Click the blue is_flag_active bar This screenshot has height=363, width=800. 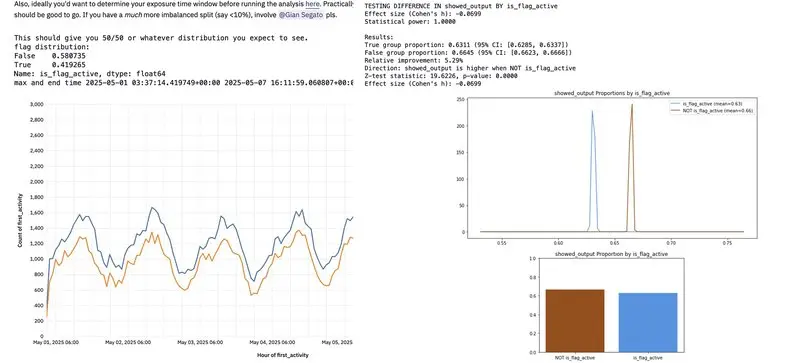(x=648, y=322)
